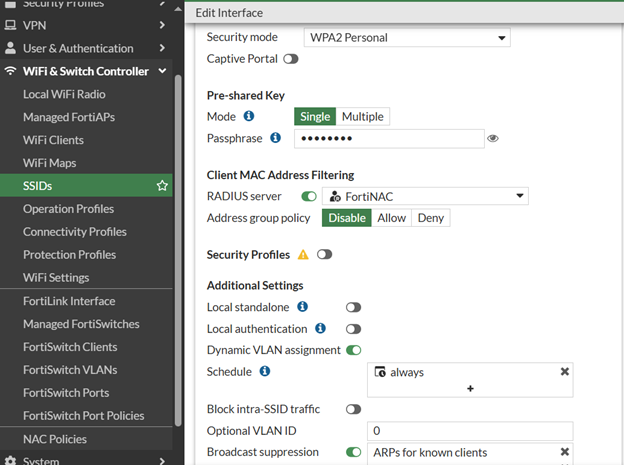Click the SSIDs favorite star icon

pos(162,186)
